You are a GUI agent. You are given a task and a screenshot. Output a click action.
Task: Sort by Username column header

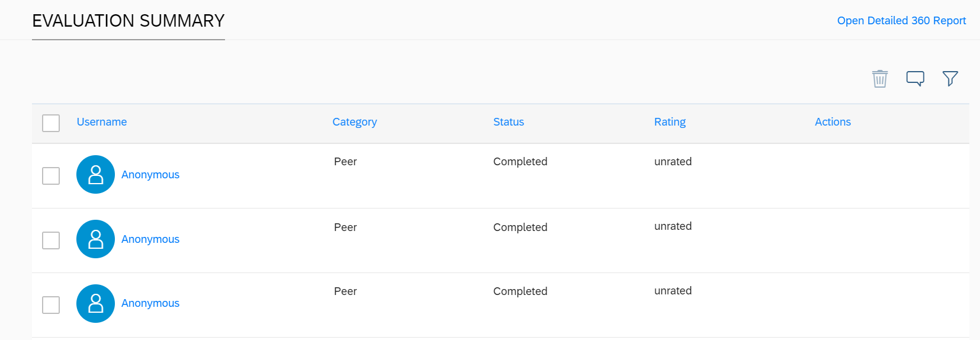(x=102, y=122)
